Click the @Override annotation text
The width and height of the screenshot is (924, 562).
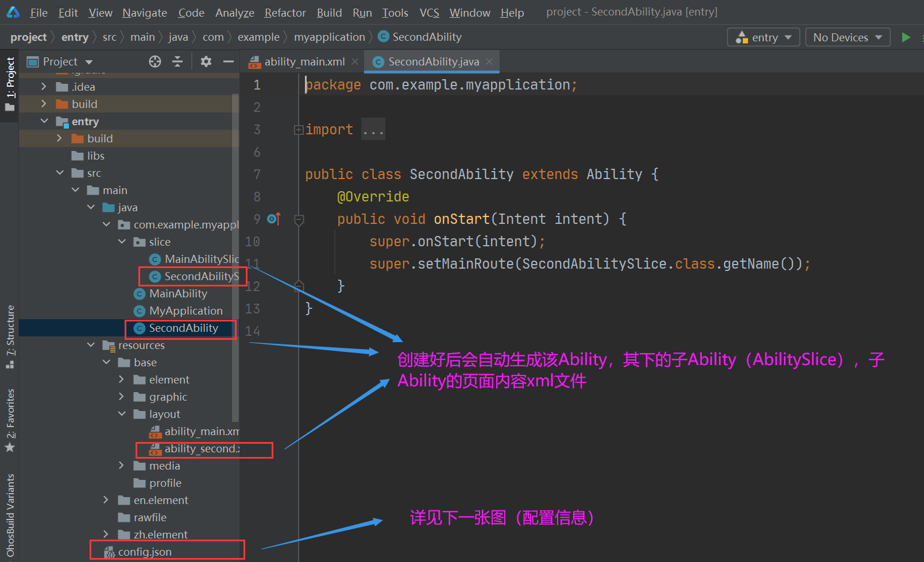point(373,196)
